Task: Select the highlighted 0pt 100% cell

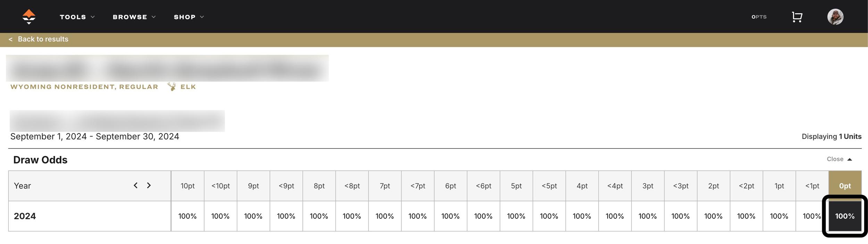Action: tap(845, 216)
